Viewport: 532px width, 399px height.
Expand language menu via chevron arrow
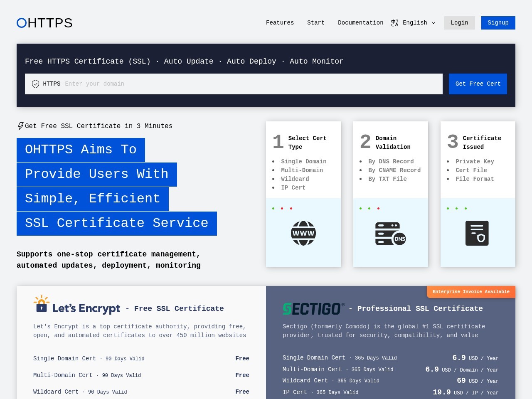[433, 23]
